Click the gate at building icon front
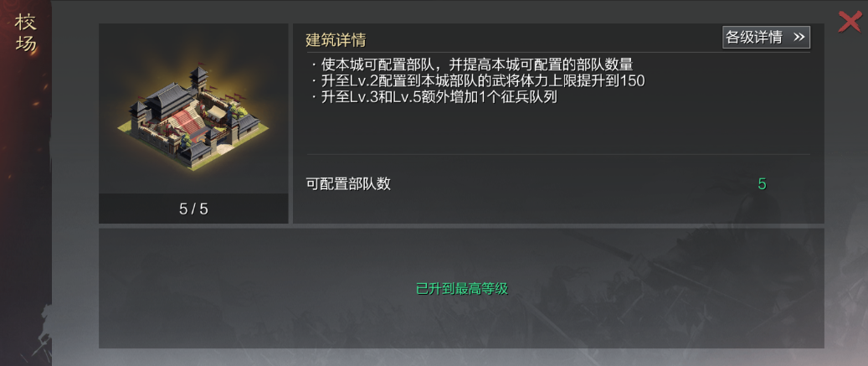Viewport: 868px width, 366px height. pyautogui.click(x=222, y=143)
